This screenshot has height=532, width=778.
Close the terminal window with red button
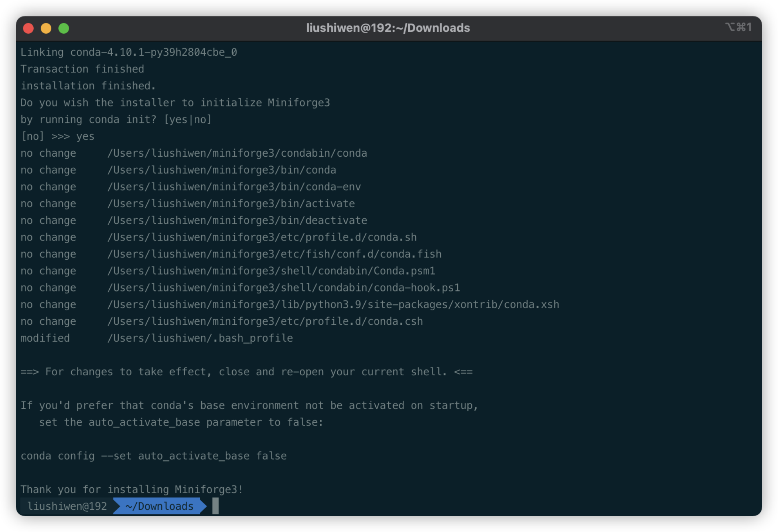(x=28, y=28)
